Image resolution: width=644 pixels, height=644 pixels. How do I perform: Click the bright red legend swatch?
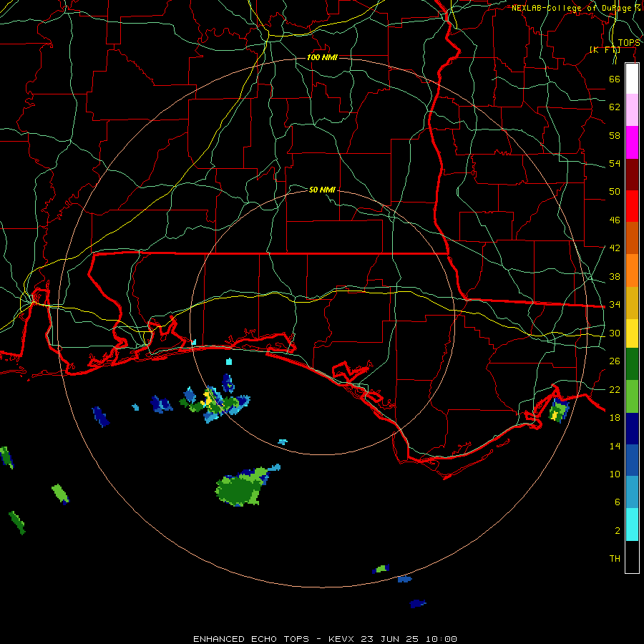click(x=632, y=206)
